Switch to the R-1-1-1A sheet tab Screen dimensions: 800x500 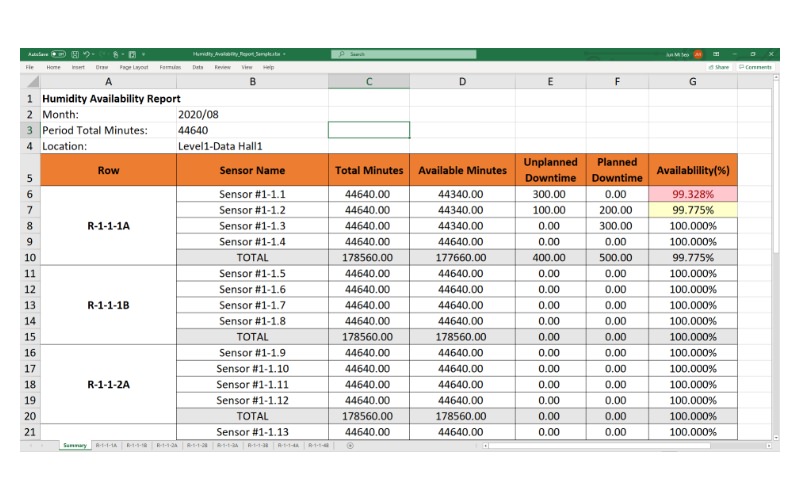tap(106, 445)
